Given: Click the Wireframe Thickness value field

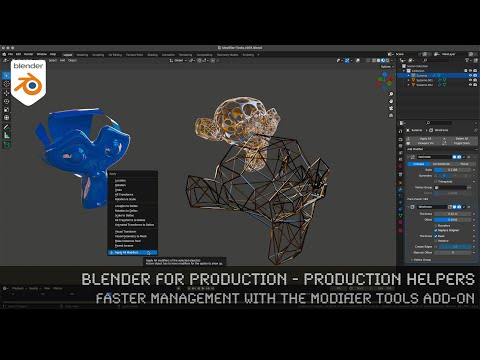Looking at the screenshot, I should pos(452,214).
